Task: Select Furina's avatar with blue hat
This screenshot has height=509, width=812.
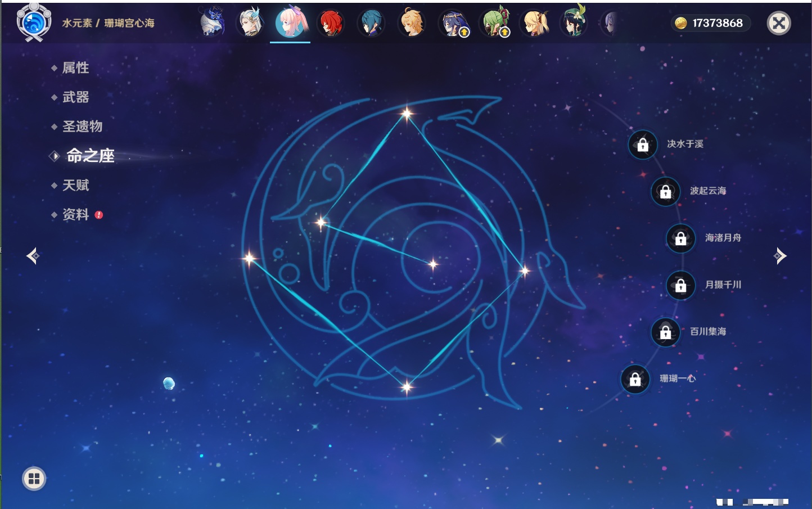Action: point(213,22)
